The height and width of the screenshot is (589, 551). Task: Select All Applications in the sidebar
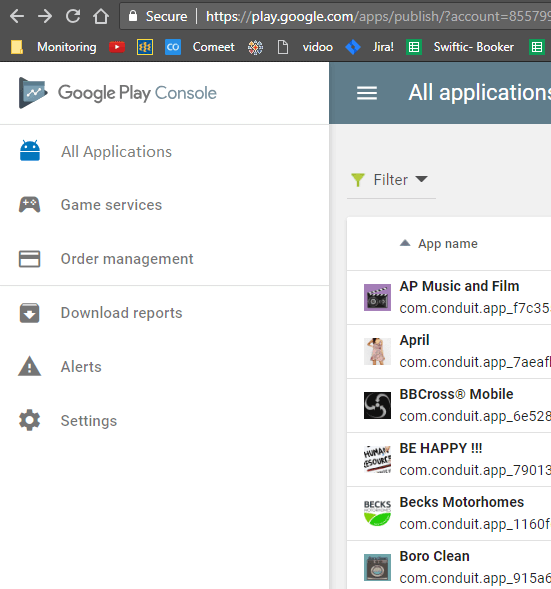(116, 152)
